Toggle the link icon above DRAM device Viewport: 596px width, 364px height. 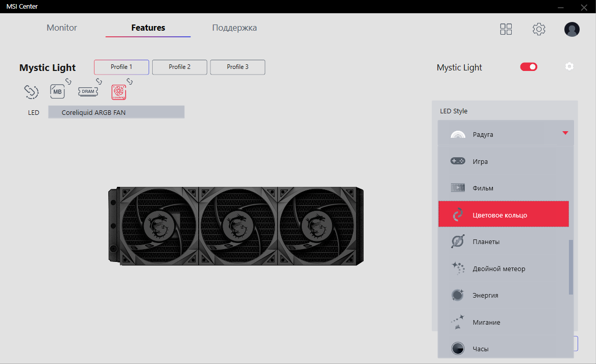[99, 81]
